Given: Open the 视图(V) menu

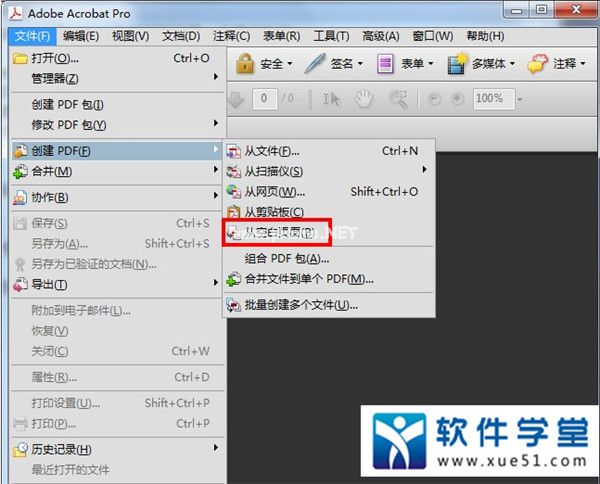Looking at the screenshot, I should click(x=130, y=36).
